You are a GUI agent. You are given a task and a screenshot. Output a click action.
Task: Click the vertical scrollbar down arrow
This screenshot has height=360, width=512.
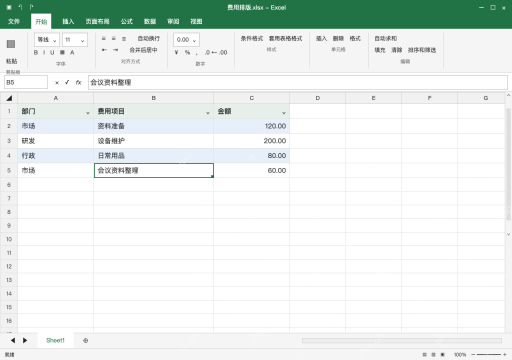508,234
